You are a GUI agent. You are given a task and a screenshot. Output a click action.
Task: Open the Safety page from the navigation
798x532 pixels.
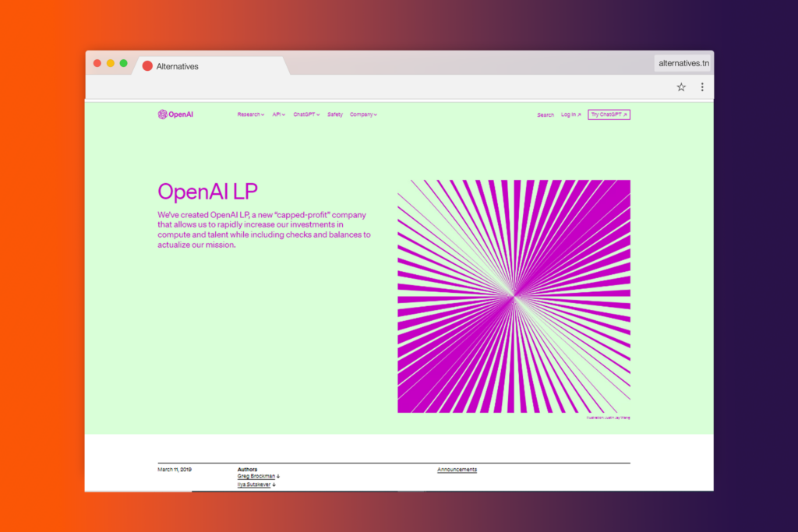pos(335,115)
